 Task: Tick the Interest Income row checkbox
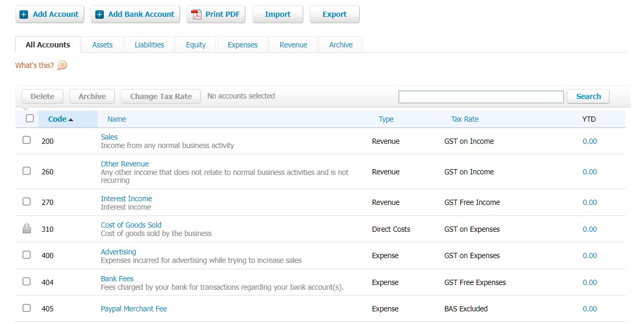click(x=27, y=201)
